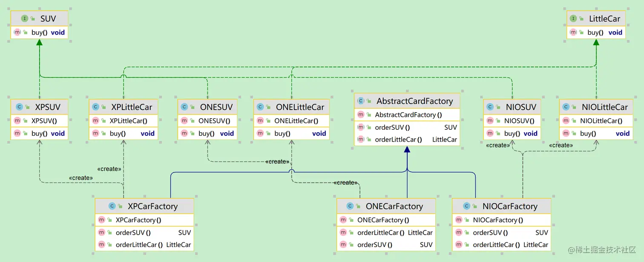Click abstract method icon of LittleCar interface buy()
The height and width of the screenshot is (262, 644).
pos(573,32)
